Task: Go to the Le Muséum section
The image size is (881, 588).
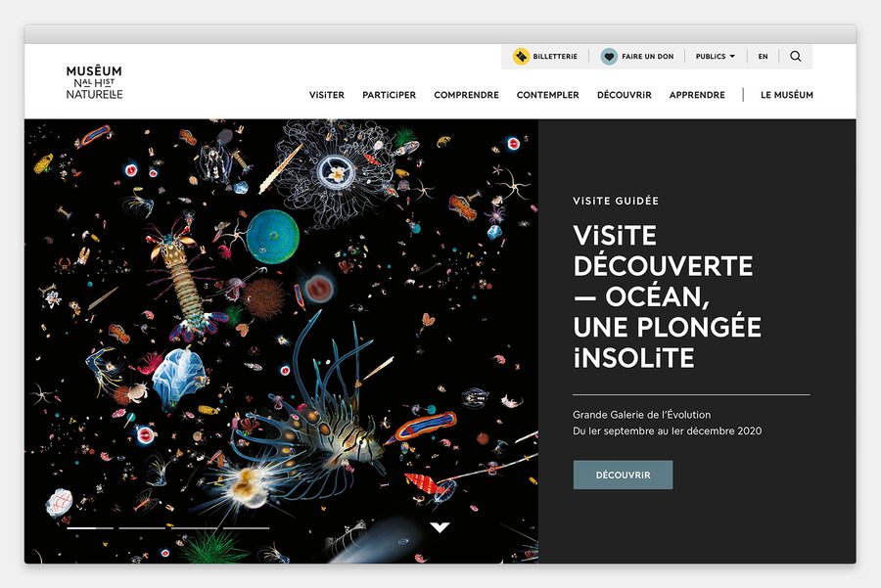Action: (x=786, y=95)
